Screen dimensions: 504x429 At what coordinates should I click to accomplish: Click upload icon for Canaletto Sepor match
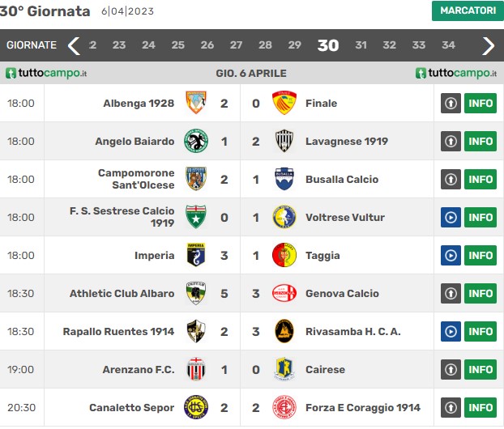click(451, 407)
